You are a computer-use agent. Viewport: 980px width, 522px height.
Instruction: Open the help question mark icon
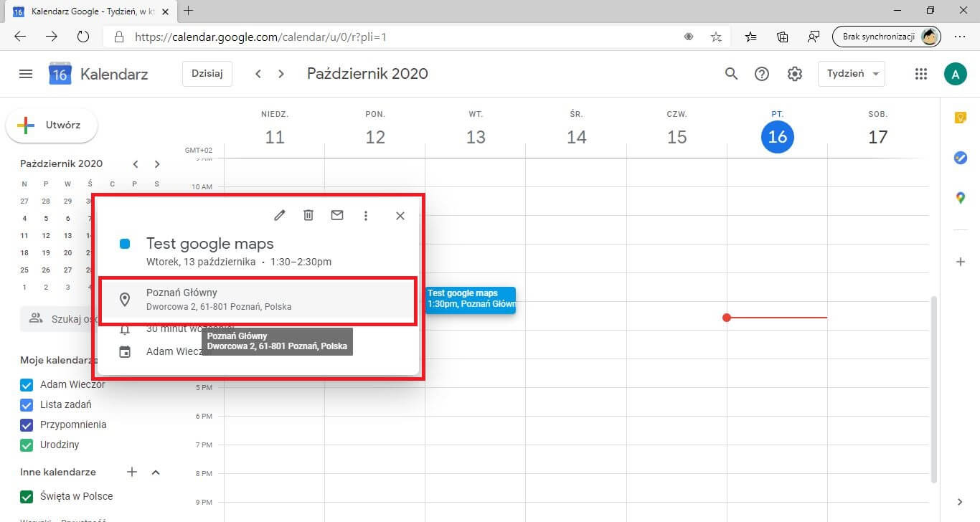coord(762,74)
